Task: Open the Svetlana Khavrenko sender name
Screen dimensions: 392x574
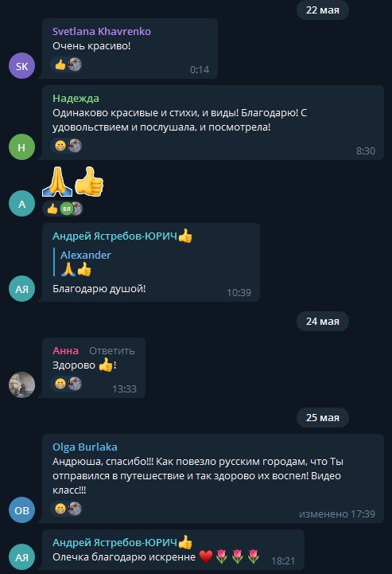Action: pos(102,32)
